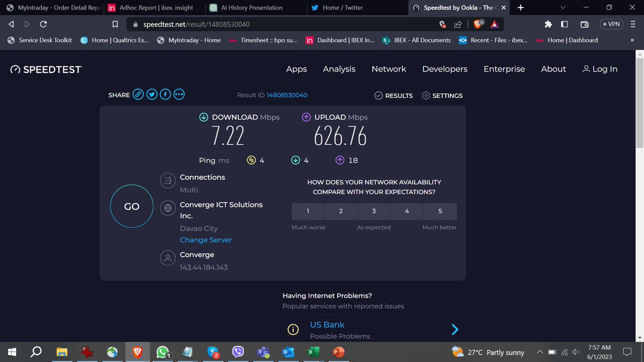Open PowerPoint from the taskbar
Image resolution: width=644 pixels, height=362 pixels.
[x=339, y=352]
